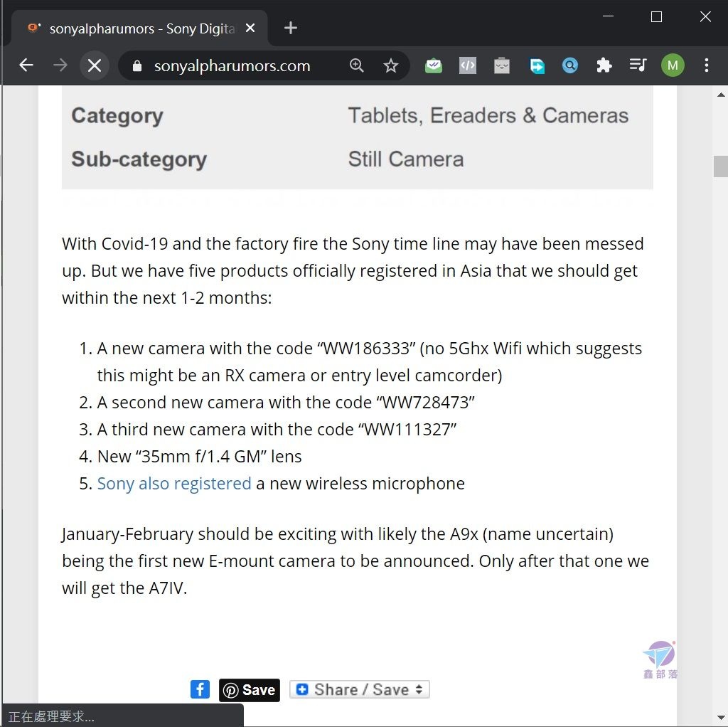Open a new tab with plus
Viewport: 728px width, 727px height.
tap(291, 28)
